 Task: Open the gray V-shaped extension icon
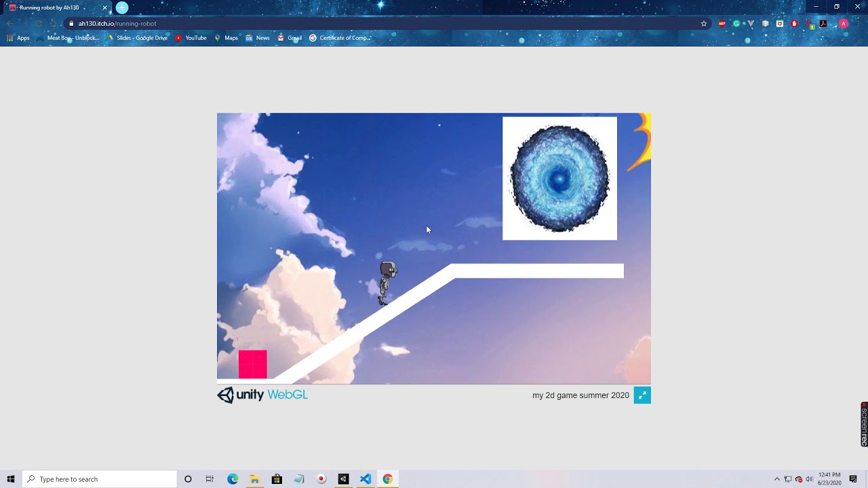point(751,23)
